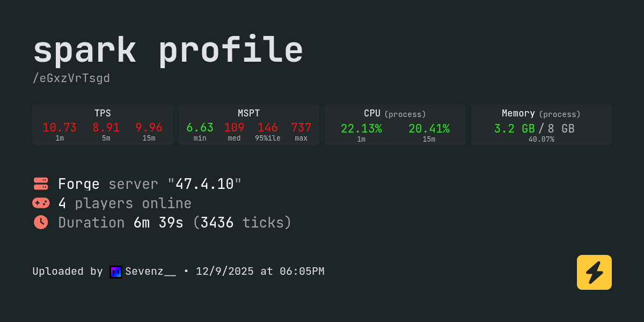Click the MSPT panel header
Screen dimensions: 644x322
point(249,113)
